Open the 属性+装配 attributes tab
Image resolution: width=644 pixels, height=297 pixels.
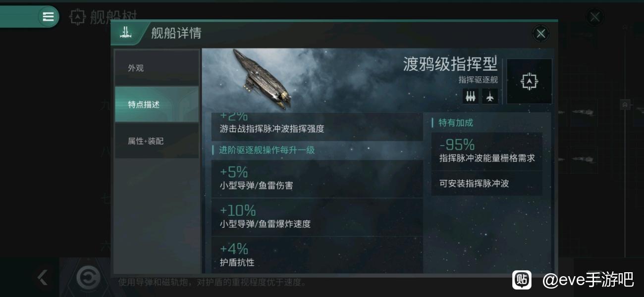coord(157,141)
